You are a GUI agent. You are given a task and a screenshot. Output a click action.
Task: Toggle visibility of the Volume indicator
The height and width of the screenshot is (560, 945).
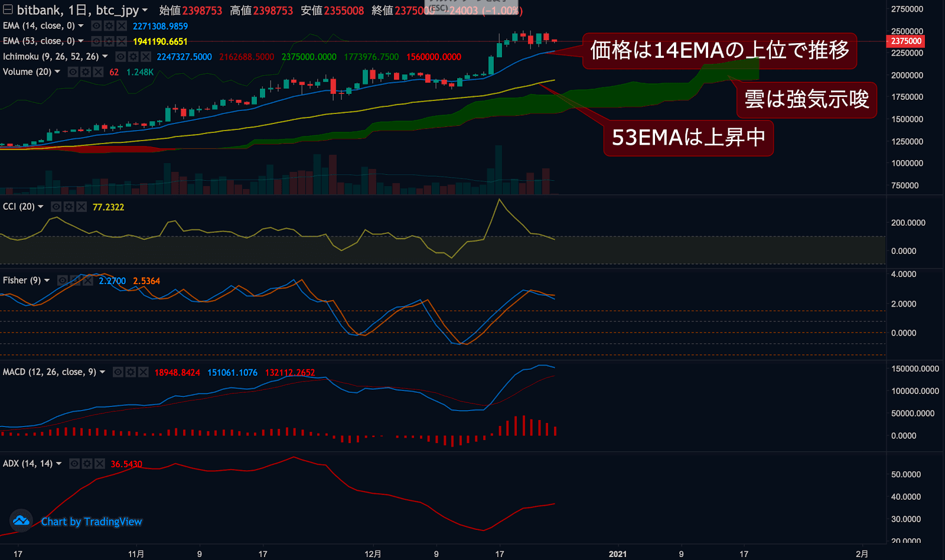[x=73, y=71]
